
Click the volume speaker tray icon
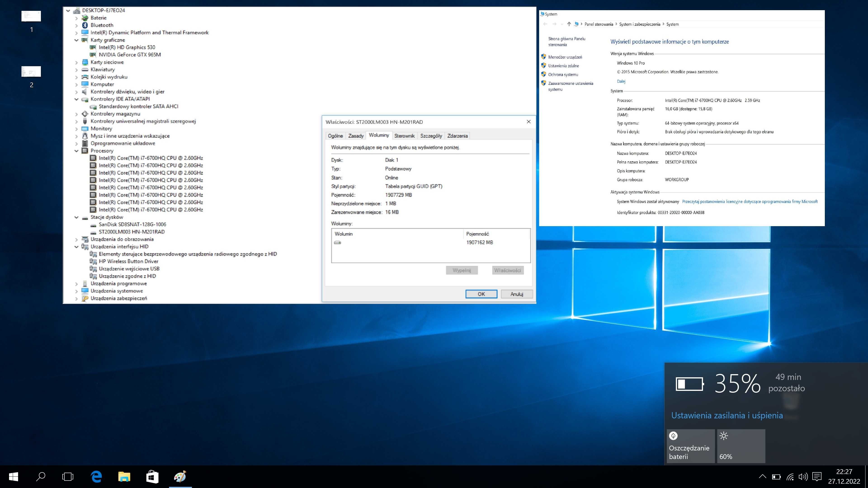pos(803,476)
